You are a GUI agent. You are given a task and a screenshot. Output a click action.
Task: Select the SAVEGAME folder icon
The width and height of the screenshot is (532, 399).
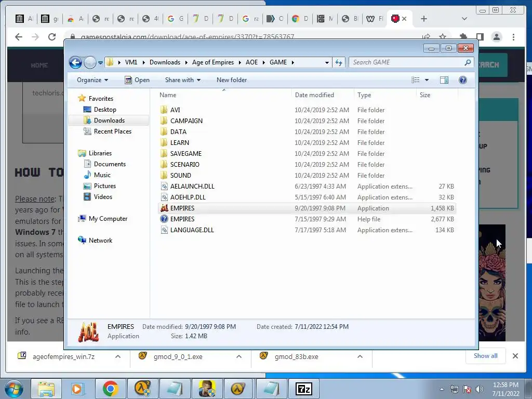(x=164, y=153)
